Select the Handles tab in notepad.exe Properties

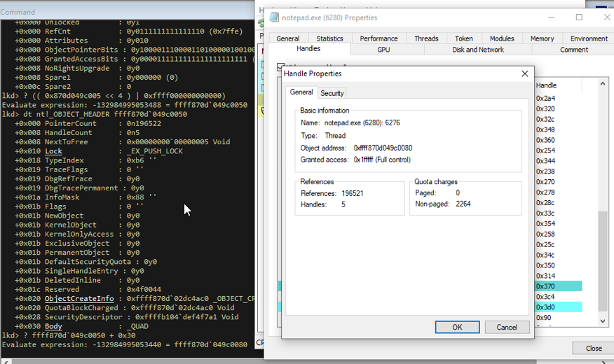point(308,48)
